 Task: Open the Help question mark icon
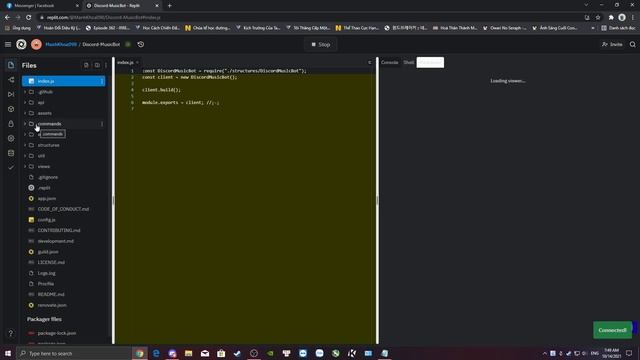[x=11, y=333]
